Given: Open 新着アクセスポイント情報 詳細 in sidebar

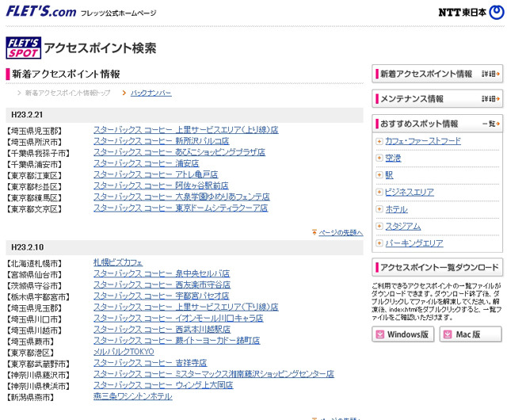Looking at the screenshot, I should pyautogui.click(x=437, y=74).
